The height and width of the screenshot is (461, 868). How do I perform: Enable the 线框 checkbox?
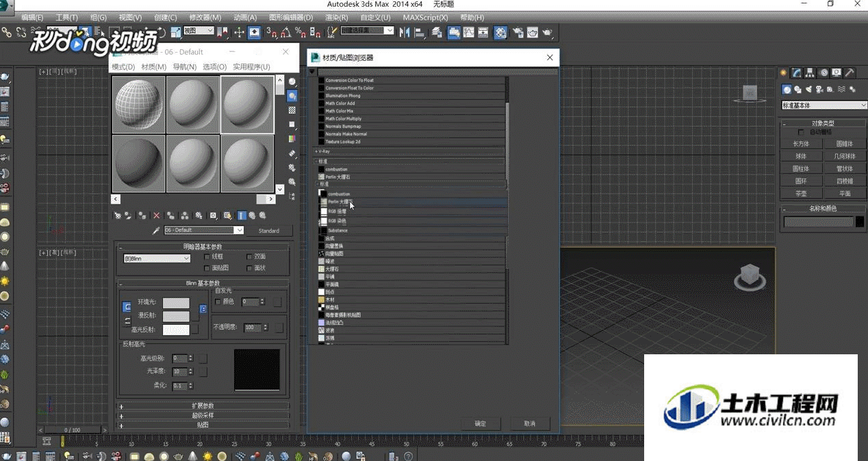(207, 257)
